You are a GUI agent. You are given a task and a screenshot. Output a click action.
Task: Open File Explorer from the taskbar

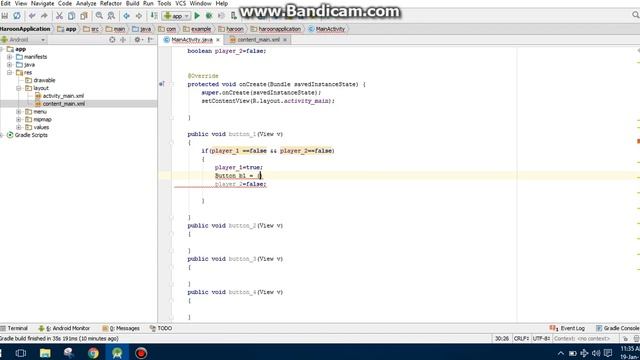45,353
